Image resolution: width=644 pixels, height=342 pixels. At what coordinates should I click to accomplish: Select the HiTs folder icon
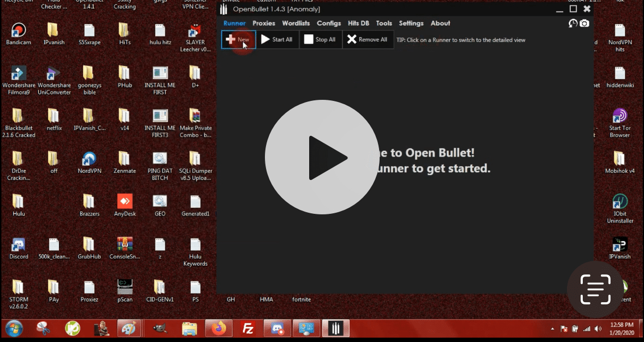[x=125, y=34]
